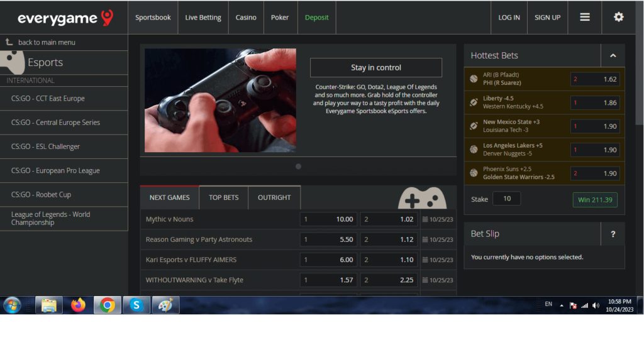This screenshot has width=644, height=362.
Task: Collapse the Hottest Bets panel
Action: (x=613, y=55)
